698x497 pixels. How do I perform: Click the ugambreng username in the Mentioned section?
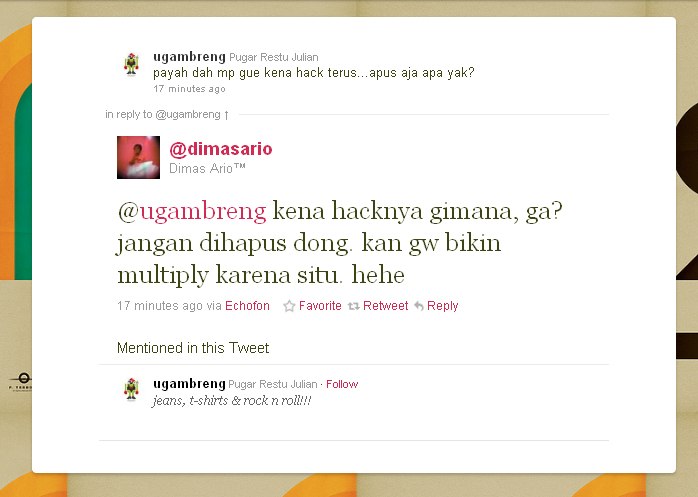coord(189,383)
